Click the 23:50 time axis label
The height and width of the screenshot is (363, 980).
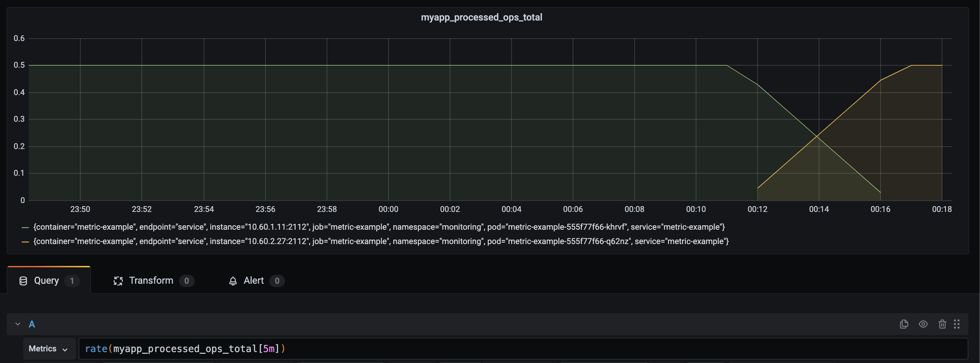[80, 209]
